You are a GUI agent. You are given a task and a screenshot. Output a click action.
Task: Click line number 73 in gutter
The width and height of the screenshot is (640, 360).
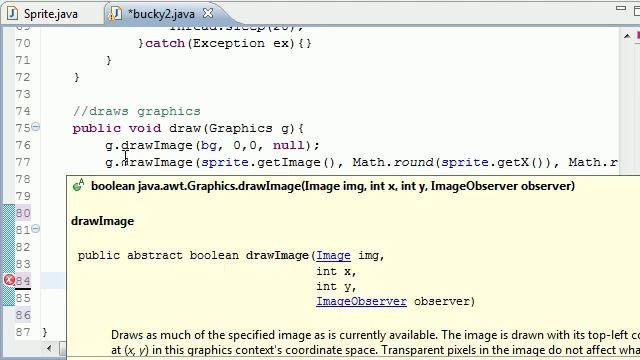pyautogui.click(x=23, y=94)
